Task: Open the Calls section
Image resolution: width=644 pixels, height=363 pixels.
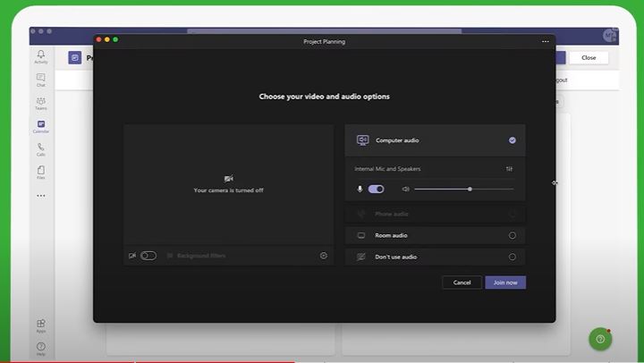Action: (x=41, y=148)
